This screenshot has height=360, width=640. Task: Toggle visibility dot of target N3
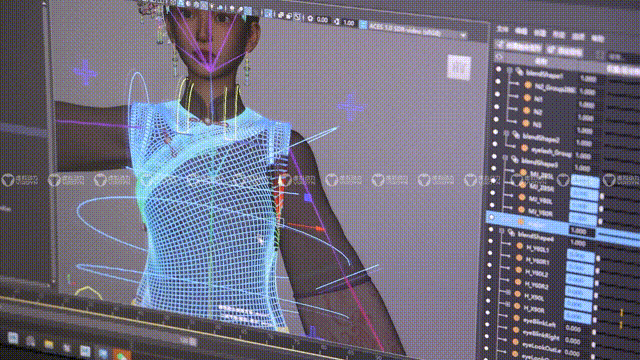click(x=496, y=120)
